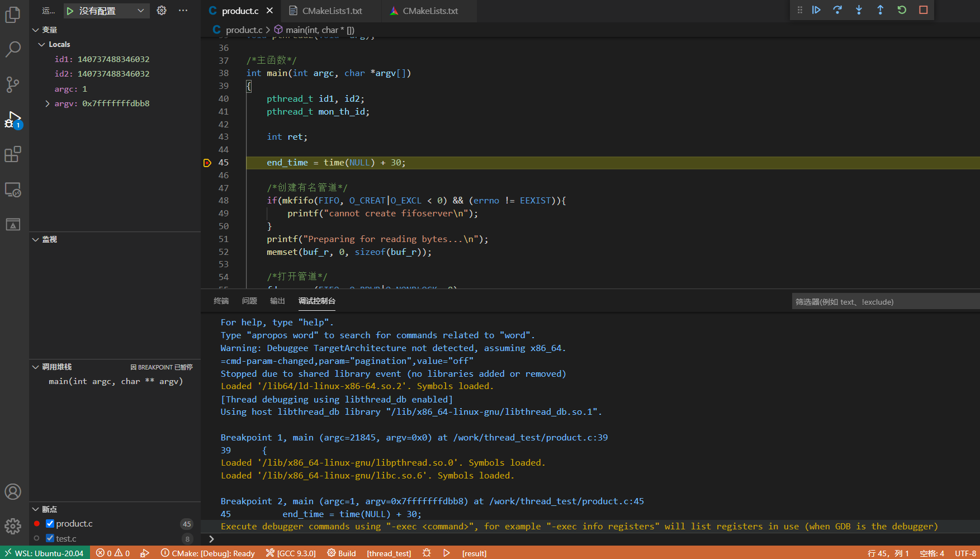Screen dimensions: 980x559
Task: Disable the product.c breakpoint checkbox
Action: point(50,523)
